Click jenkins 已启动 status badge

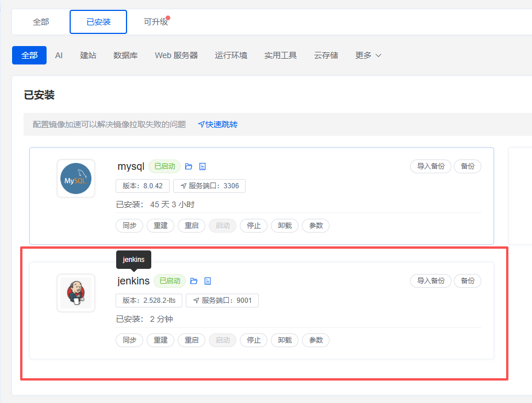click(x=170, y=281)
